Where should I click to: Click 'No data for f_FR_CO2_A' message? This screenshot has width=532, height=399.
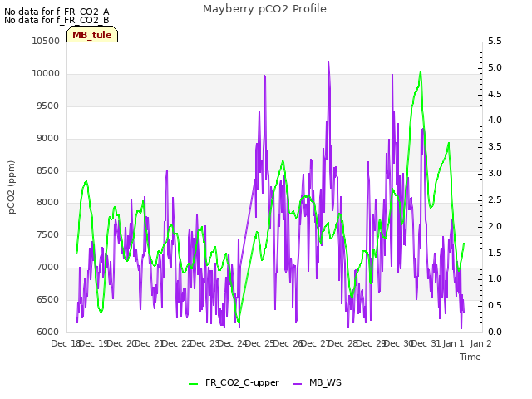(57, 12)
